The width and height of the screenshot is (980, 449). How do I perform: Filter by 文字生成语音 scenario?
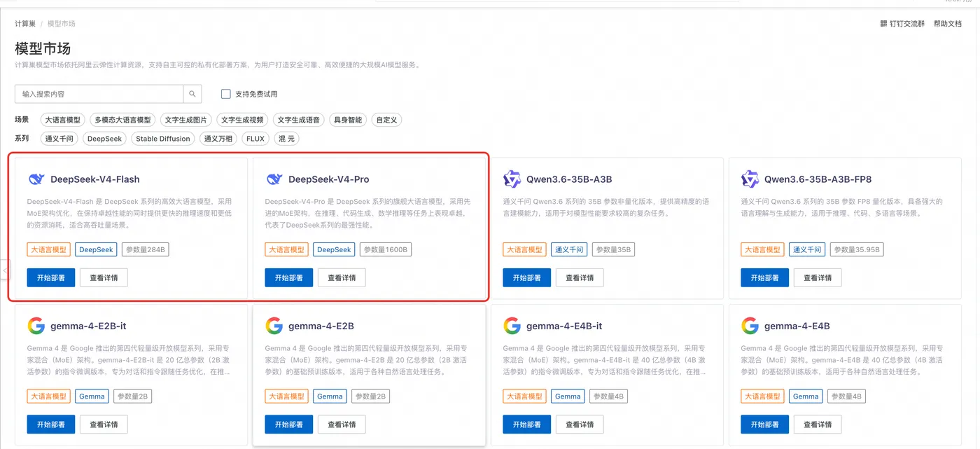click(x=298, y=120)
